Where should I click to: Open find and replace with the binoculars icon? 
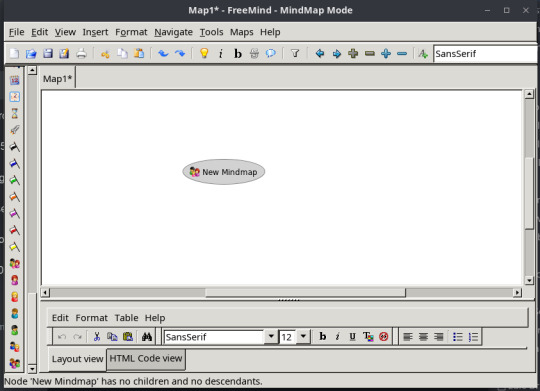click(x=147, y=337)
